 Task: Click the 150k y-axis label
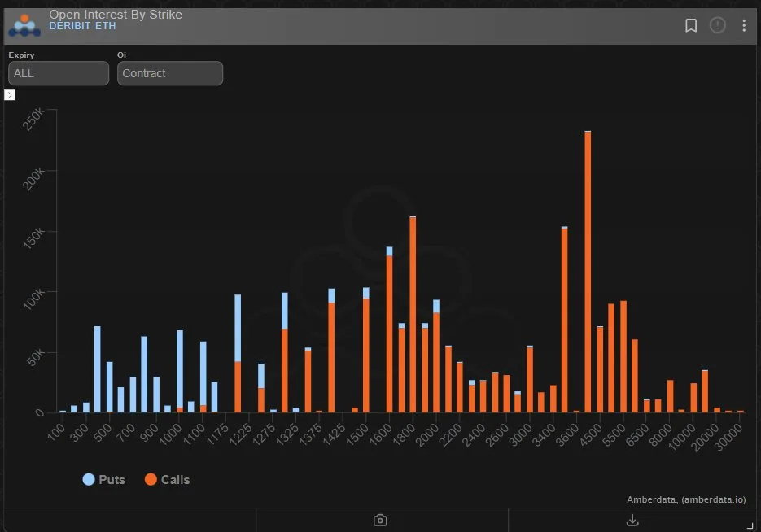(x=33, y=239)
